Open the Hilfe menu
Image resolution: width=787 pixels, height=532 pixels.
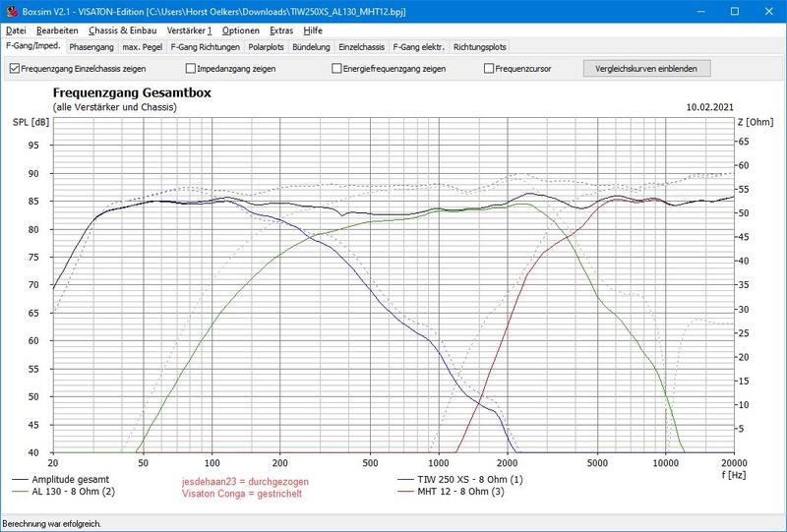pyautogui.click(x=313, y=30)
